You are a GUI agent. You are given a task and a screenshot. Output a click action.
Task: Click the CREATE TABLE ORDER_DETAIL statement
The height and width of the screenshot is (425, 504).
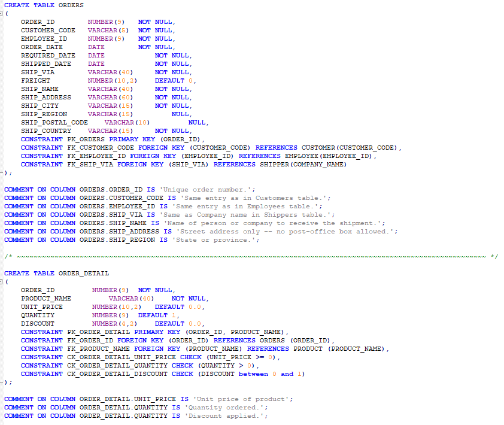pos(55,273)
